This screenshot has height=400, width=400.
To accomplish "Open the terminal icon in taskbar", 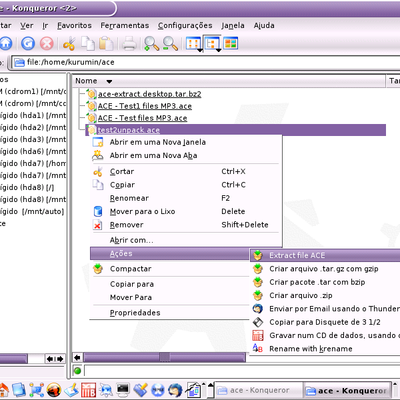I will coord(123,389).
